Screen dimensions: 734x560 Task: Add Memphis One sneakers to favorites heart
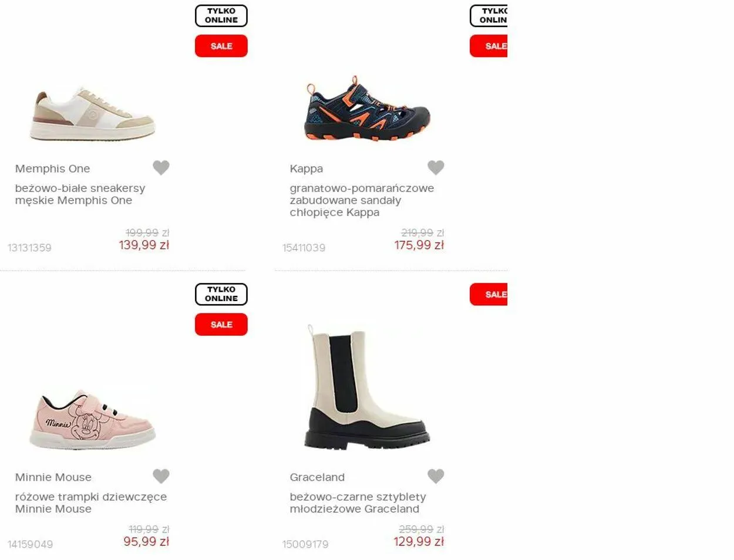coord(161,168)
